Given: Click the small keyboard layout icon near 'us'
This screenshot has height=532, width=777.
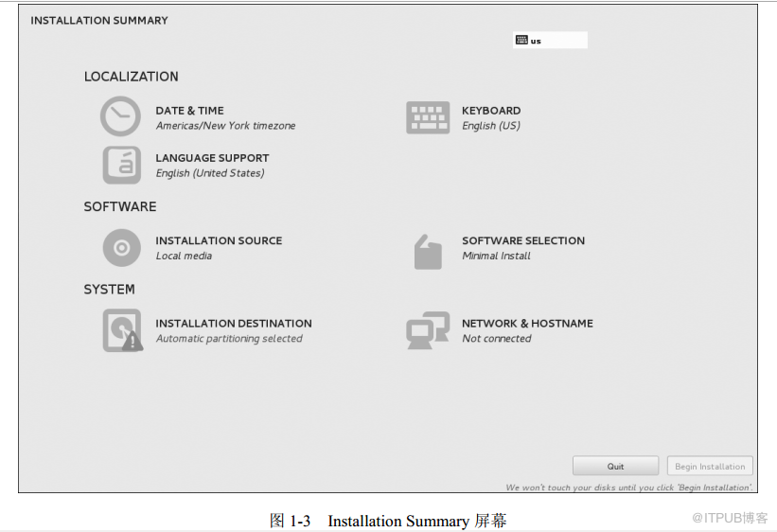Looking at the screenshot, I should click(521, 40).
